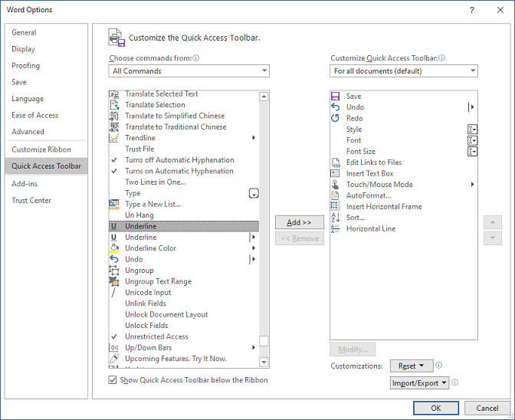Click the Underline Color paint icon

(114, 248)
